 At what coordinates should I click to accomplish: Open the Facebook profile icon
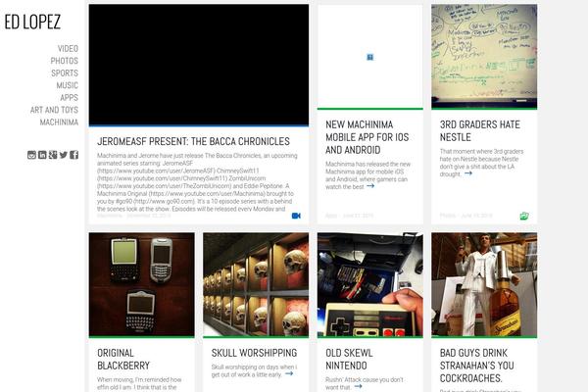[x=74, y=155]
